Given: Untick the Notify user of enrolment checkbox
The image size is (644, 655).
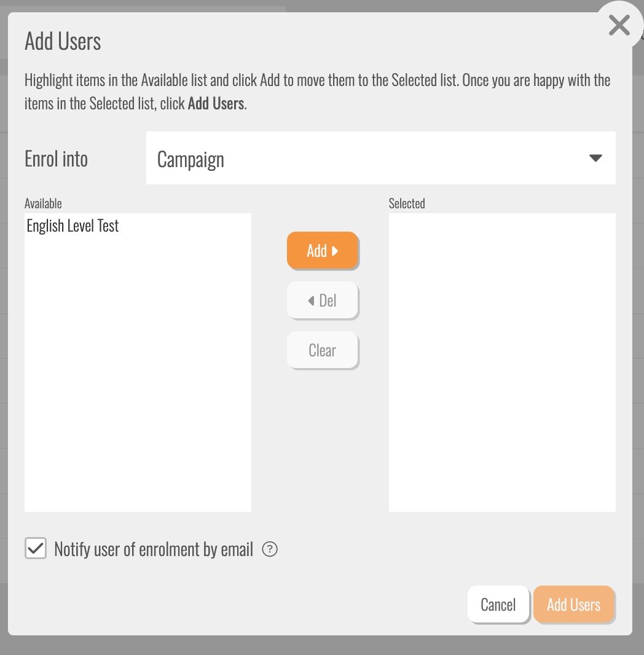Looking at the screenshot, I should [36, 548].
